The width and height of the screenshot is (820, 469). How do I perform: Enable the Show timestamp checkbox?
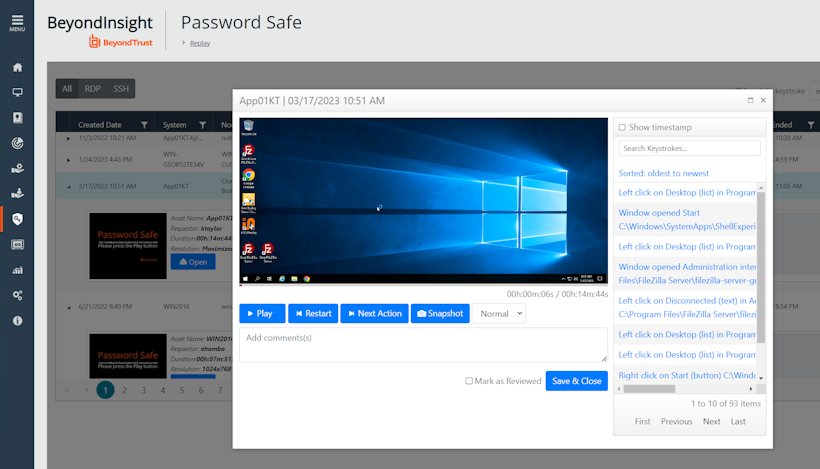point(622,128)
